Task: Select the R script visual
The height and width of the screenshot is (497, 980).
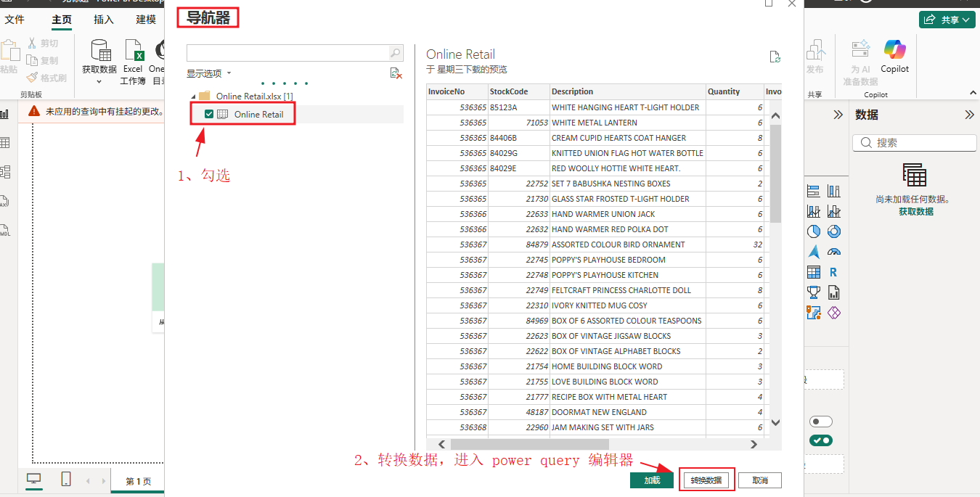Action: pyautogui.click(x=834, y=272)
